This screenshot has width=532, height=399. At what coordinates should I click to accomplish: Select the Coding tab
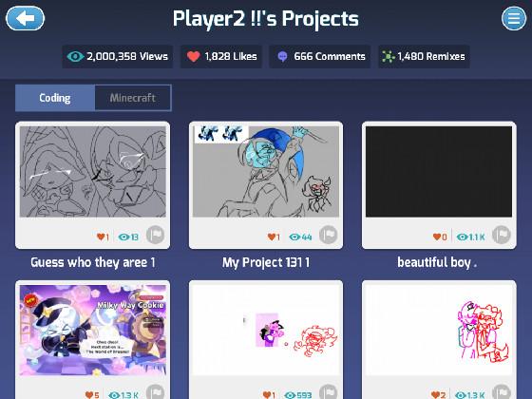pos(55,98)
